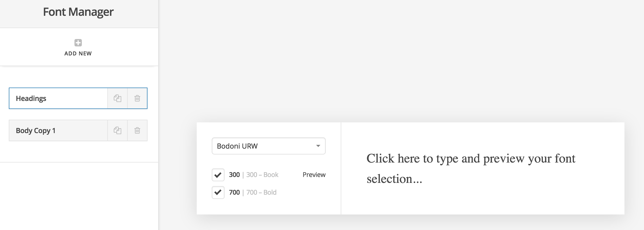Viewport: 644px width, 230px height.
Task: Select the Headings font item
Action: point(58,98)
